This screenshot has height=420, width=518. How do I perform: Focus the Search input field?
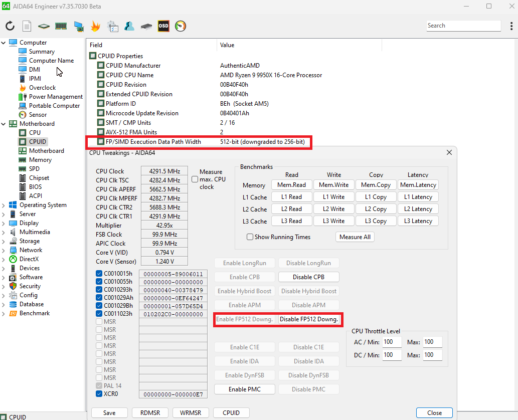[463, 26]
